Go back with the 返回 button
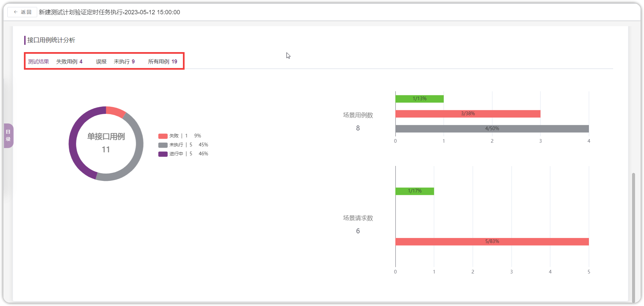 (x=22, y=12)
